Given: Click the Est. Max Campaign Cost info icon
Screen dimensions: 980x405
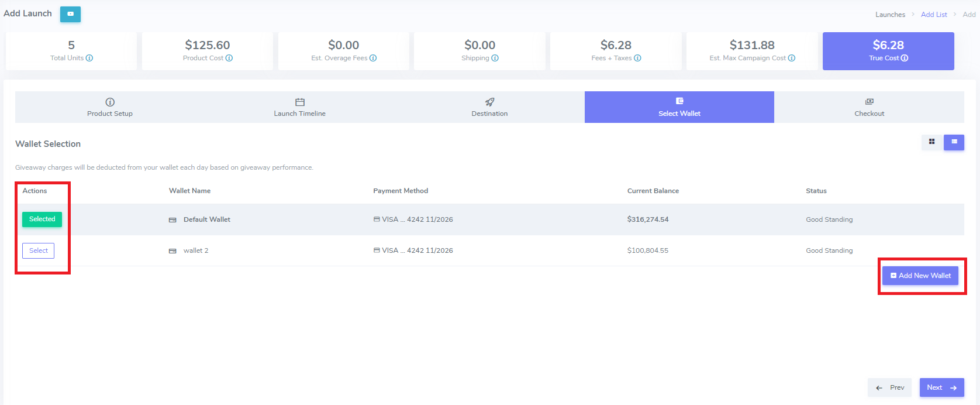Looking at the screenshot, I should coord(792,58).
